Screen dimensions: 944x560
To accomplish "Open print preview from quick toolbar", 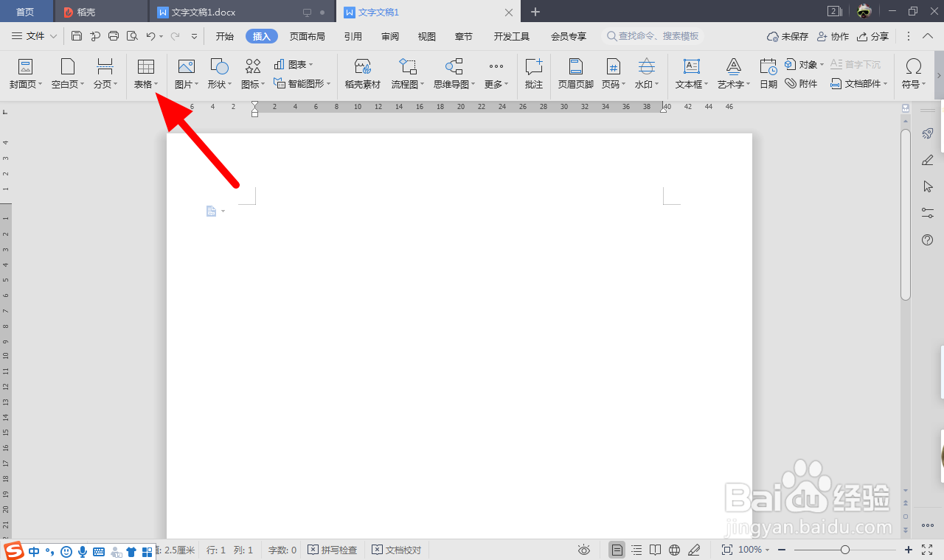I will [132, 36].
